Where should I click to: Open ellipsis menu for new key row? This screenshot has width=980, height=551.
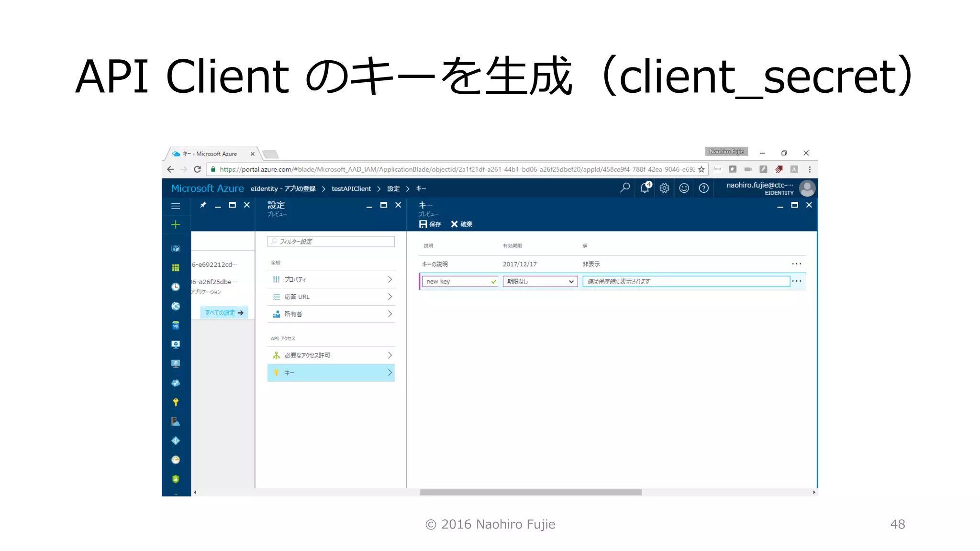(x=796, y=281)
